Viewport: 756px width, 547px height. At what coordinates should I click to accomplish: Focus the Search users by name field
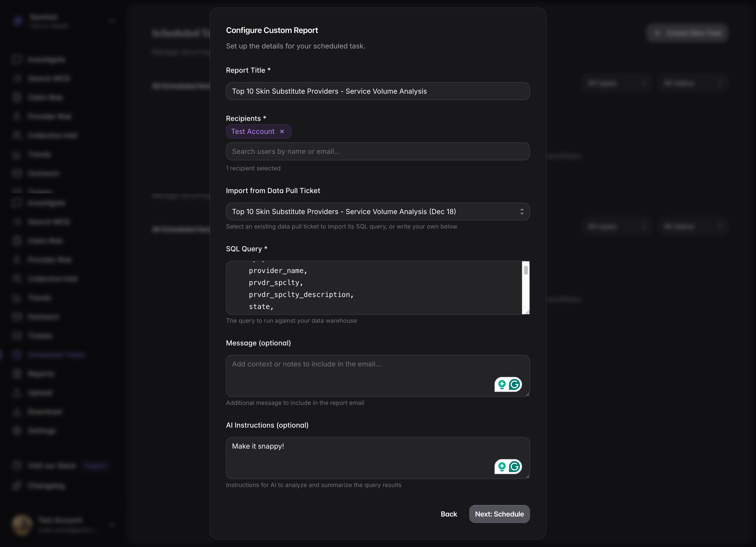pos(377,152)
